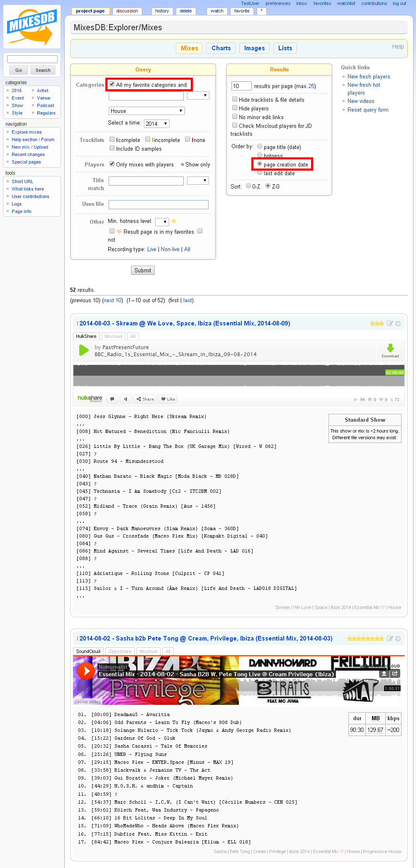Like the Skream HulkShare track

click(168, 399)
